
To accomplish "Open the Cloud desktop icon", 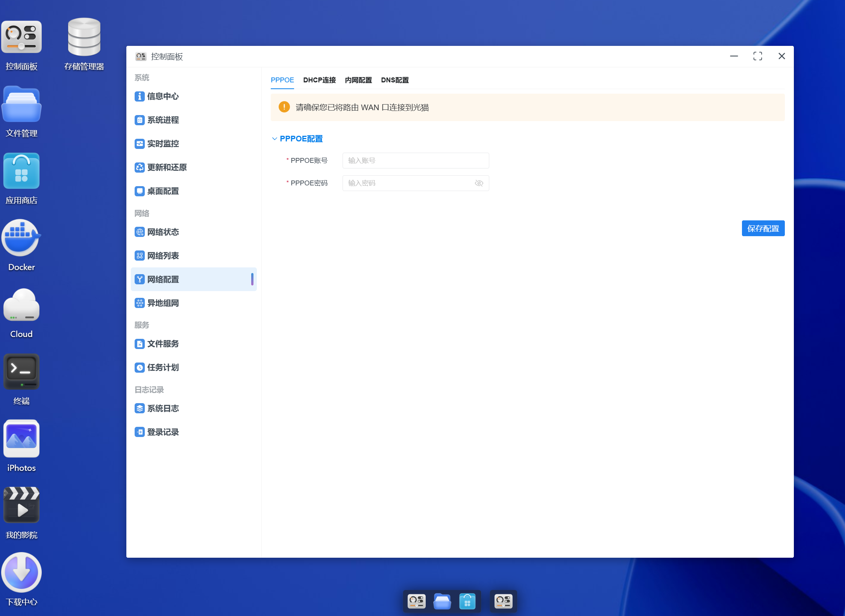I will pyautogui.click(x=21, y=305).
